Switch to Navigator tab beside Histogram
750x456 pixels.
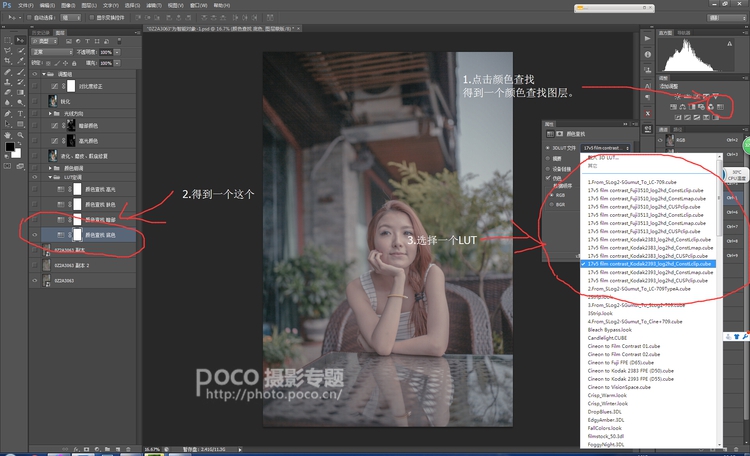pos(684,33)
